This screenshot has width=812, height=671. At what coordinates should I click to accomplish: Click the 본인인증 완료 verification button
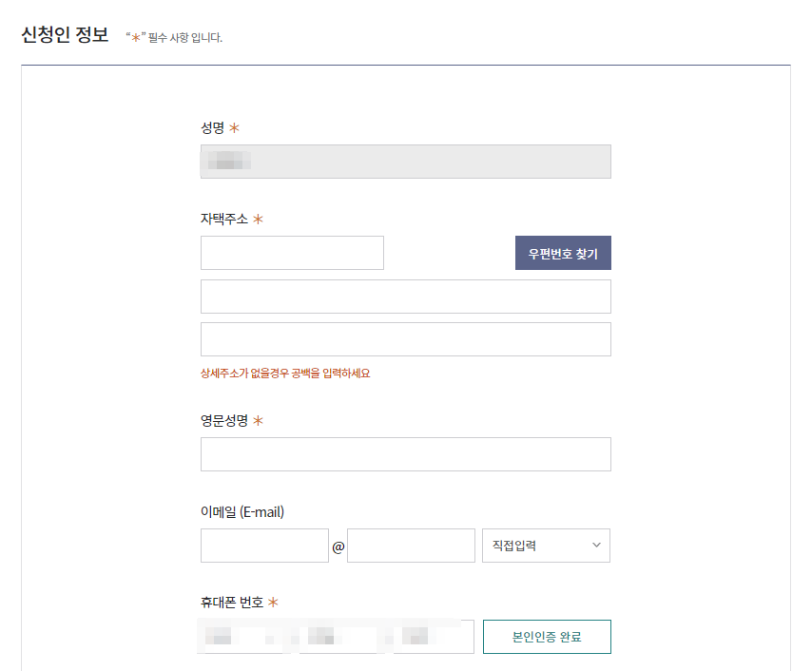click(x=547, y=636)
